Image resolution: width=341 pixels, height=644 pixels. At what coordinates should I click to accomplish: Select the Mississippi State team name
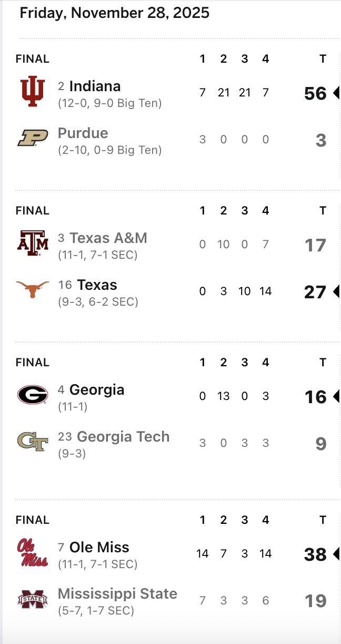117,594
